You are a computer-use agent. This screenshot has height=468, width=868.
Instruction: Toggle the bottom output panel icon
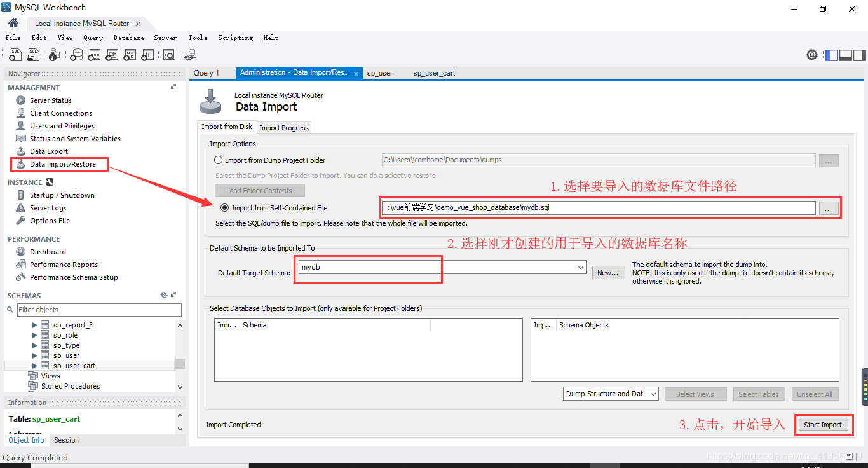[x=846, y=55]
